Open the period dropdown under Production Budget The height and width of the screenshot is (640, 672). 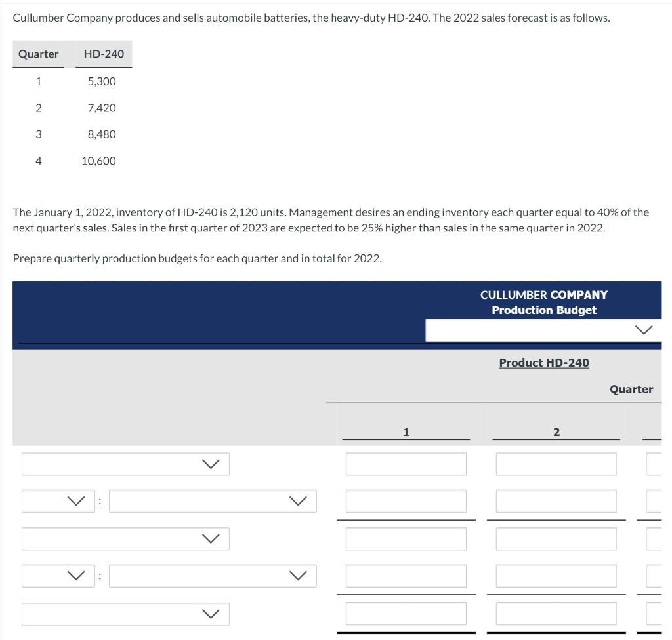(x=543, y=330)
